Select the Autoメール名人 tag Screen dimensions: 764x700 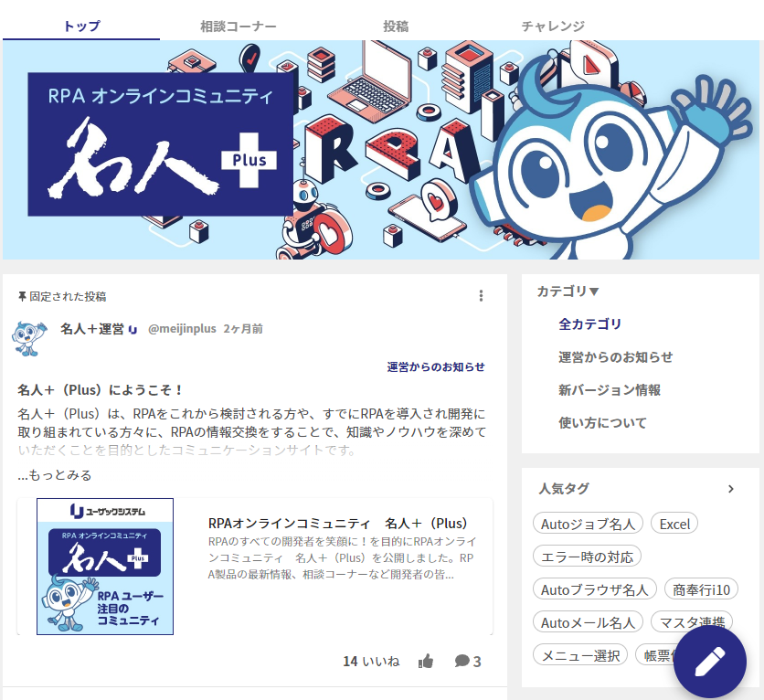tap(589, 622)
